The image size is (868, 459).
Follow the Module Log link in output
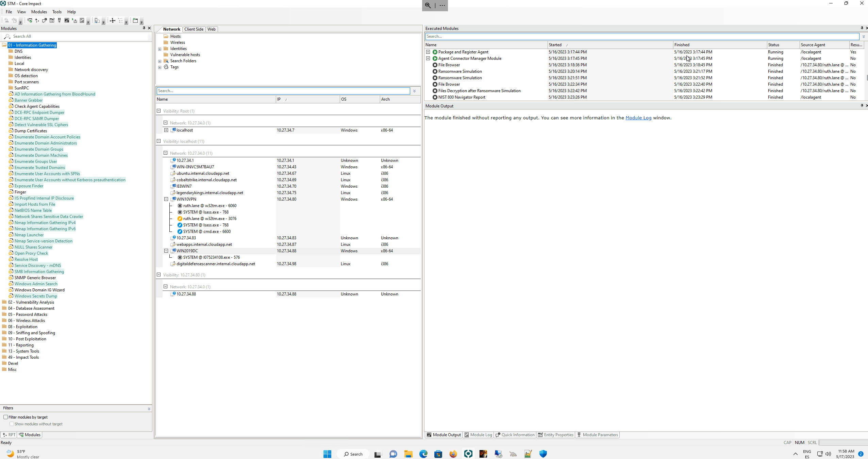click(638, 118)
